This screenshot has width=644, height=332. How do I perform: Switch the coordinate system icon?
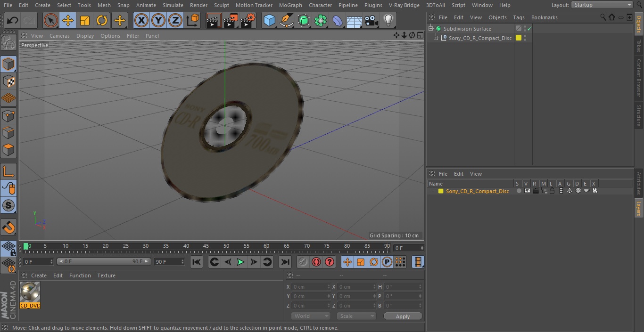pyautogui.click(x=193, y=21)
